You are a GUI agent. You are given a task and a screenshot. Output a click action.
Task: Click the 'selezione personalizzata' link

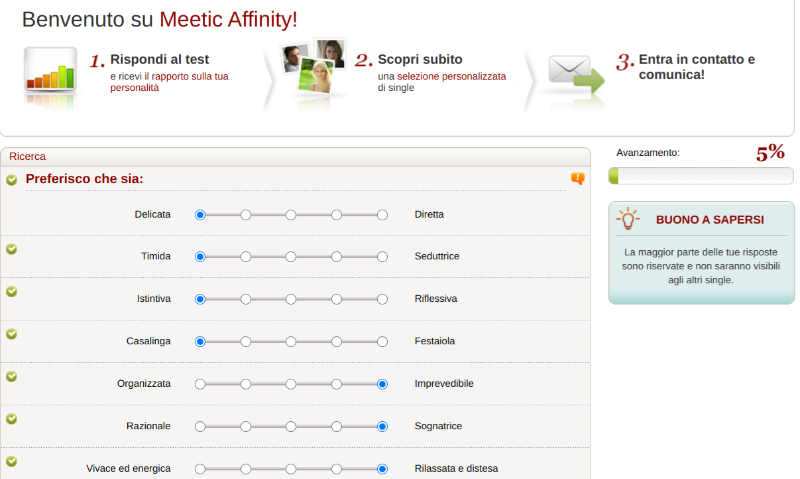point(451,76)
